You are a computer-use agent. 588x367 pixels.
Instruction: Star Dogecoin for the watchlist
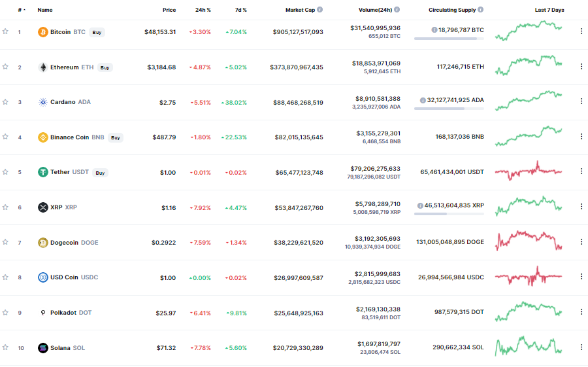pyautogui.click(x=5, y=242)
